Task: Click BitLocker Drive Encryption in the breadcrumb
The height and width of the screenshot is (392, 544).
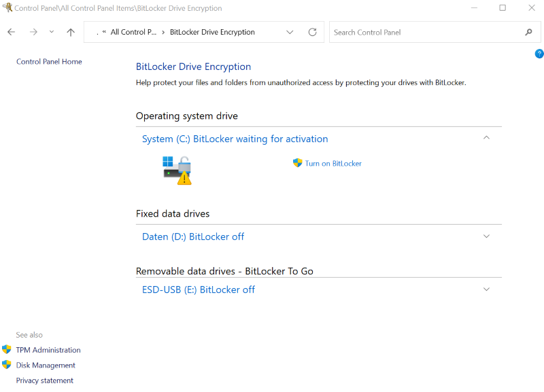Action: click(x=211, y=32)
